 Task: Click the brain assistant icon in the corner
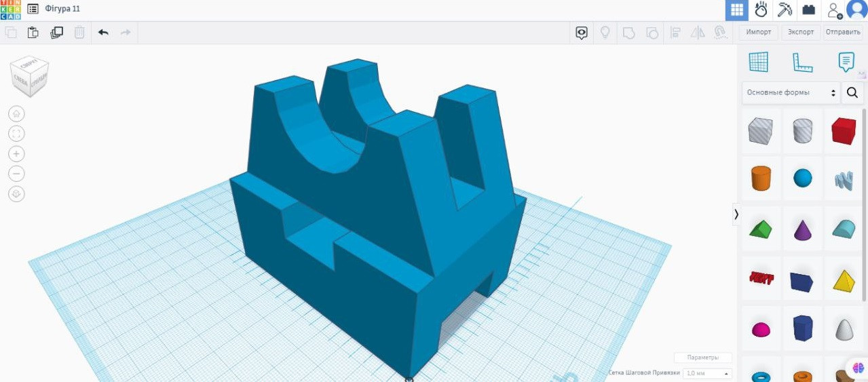pyautogui.click(x=858, y=368)
